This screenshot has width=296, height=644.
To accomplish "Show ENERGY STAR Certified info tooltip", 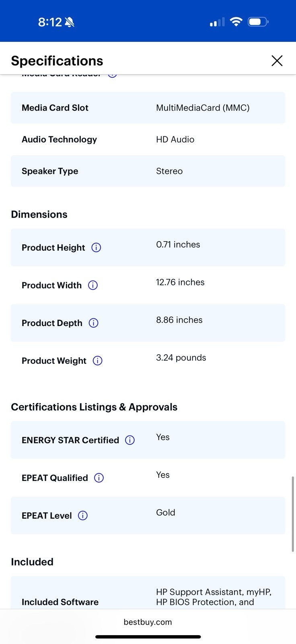I will 130,440.
